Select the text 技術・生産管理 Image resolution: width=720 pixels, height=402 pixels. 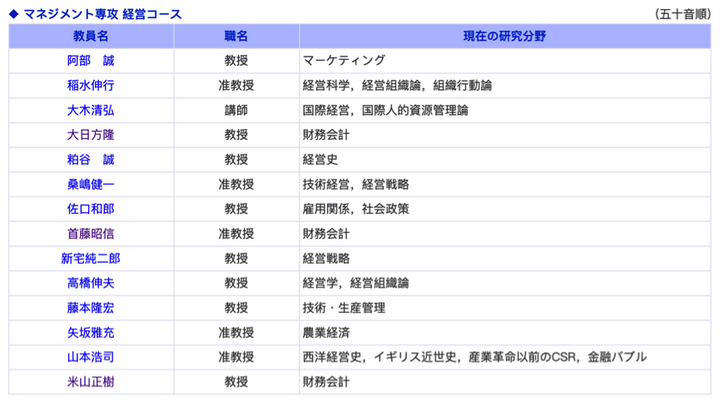point(344,308)
